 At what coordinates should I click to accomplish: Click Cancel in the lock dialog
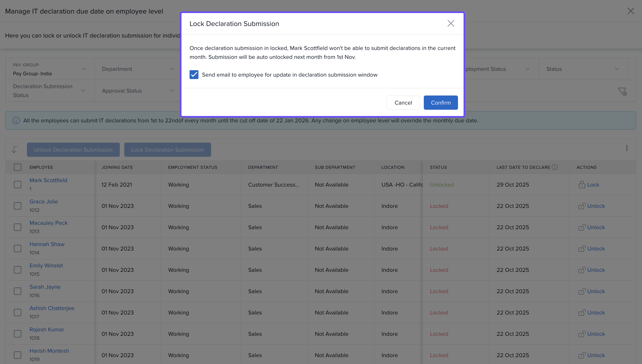pos(403,103)
